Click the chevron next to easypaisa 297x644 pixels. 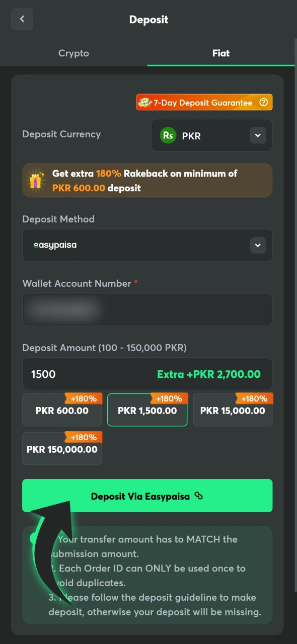coord(258,245)
